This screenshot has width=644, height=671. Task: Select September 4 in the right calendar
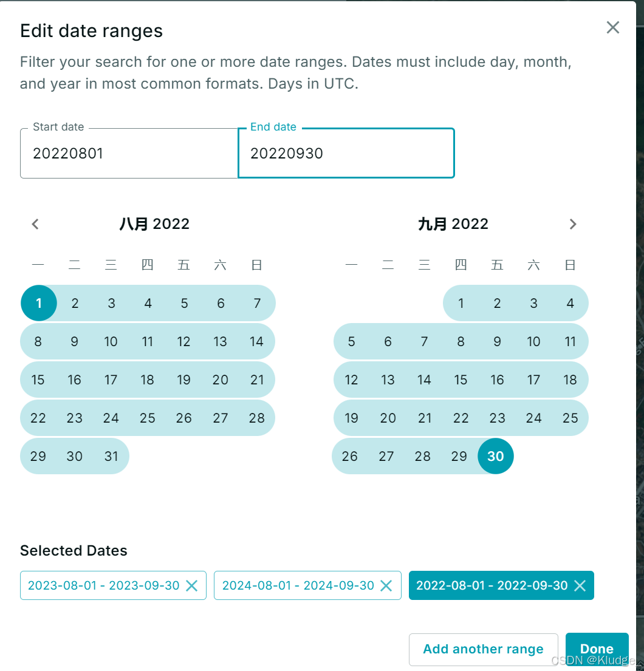(570, 303)
